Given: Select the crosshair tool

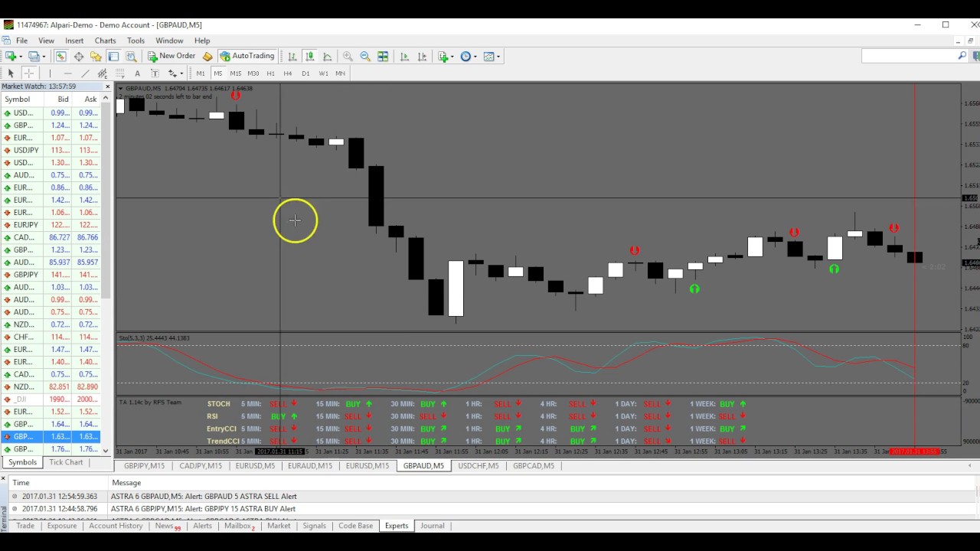Looking at the screenshot, I should [x=29, y=73].
